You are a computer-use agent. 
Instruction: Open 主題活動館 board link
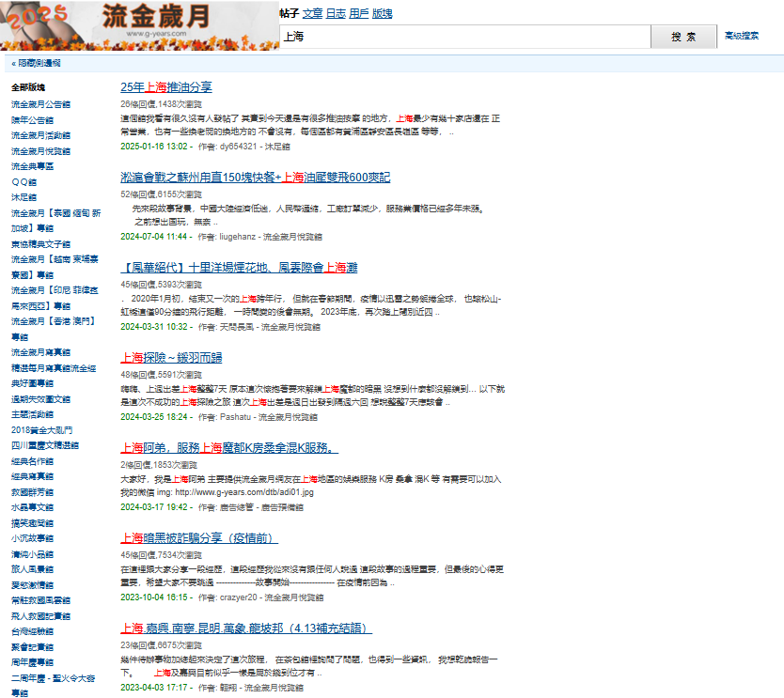[x=33, y=414]
